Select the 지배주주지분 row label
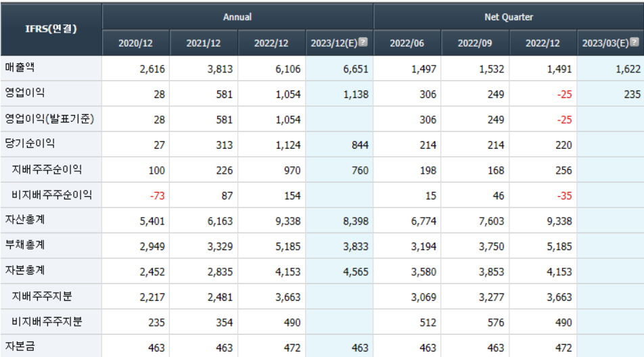 coord(42,296)
